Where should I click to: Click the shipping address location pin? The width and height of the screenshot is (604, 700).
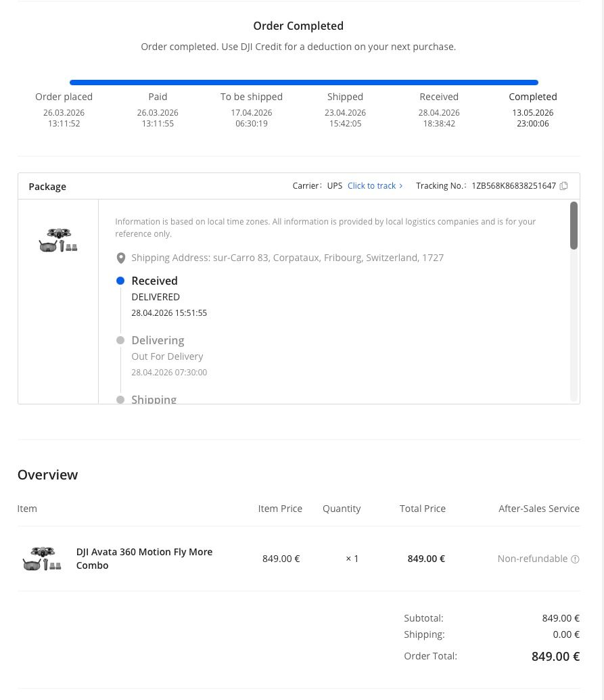pyautogui.click(x=120, y=258)
